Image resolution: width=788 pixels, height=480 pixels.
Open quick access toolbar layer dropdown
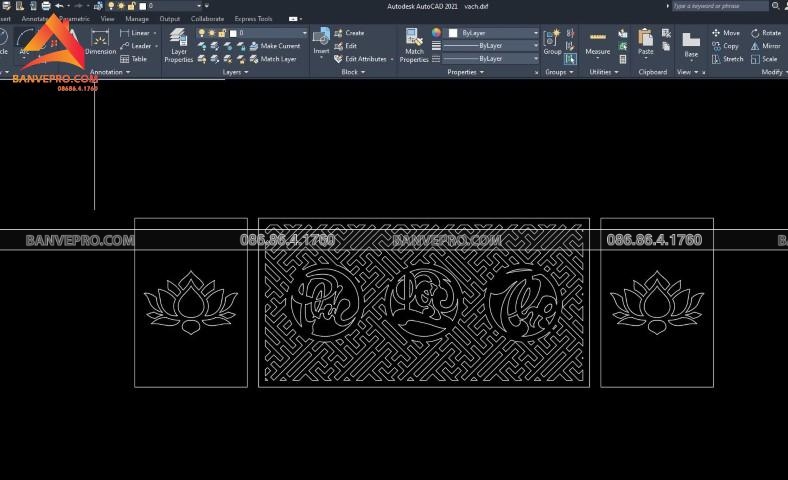pos(199,6)
